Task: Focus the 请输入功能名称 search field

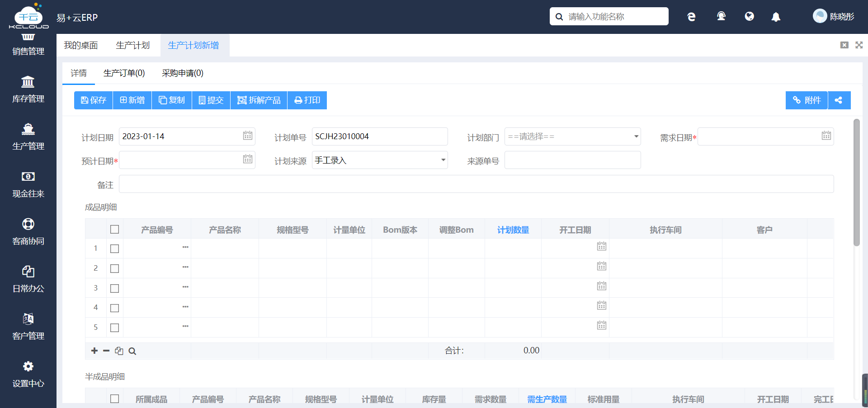Action: click(x=609, y=16)
